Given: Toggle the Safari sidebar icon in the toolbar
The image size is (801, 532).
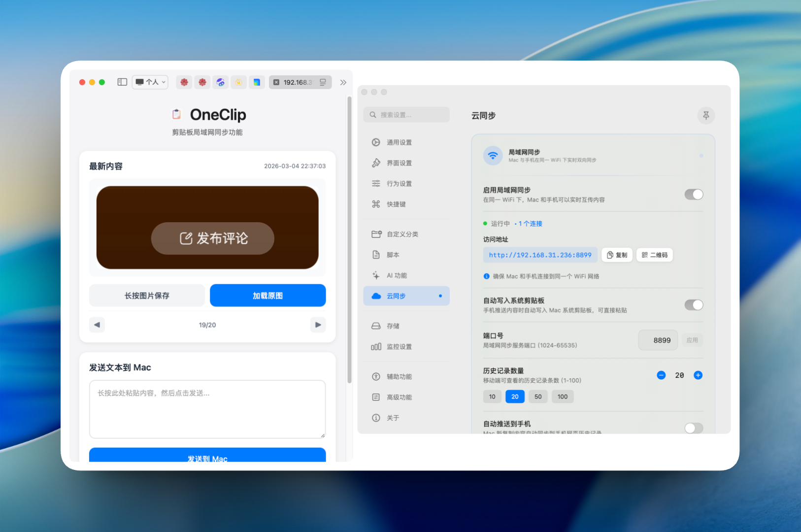Looking at the screenshot, I should coord(122,82).
